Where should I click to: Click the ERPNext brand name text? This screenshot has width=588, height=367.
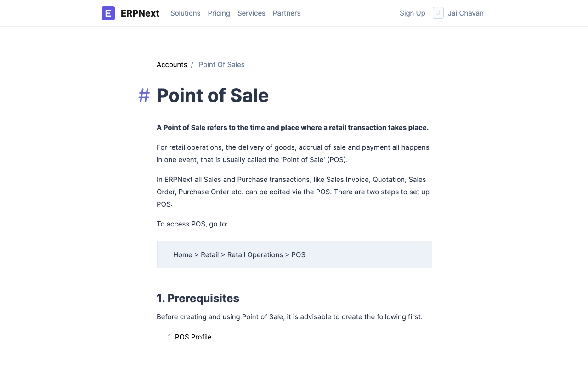[x=140, y=13]
